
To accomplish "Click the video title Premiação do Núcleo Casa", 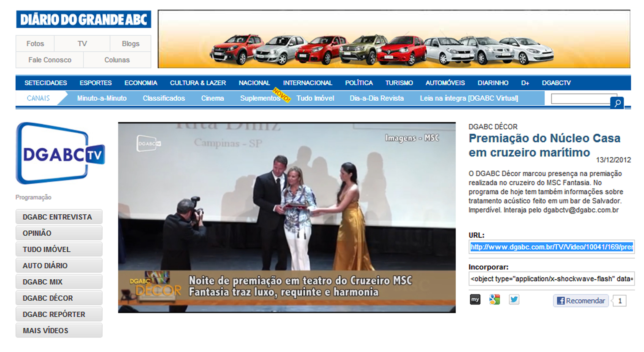I will point(545,145).
